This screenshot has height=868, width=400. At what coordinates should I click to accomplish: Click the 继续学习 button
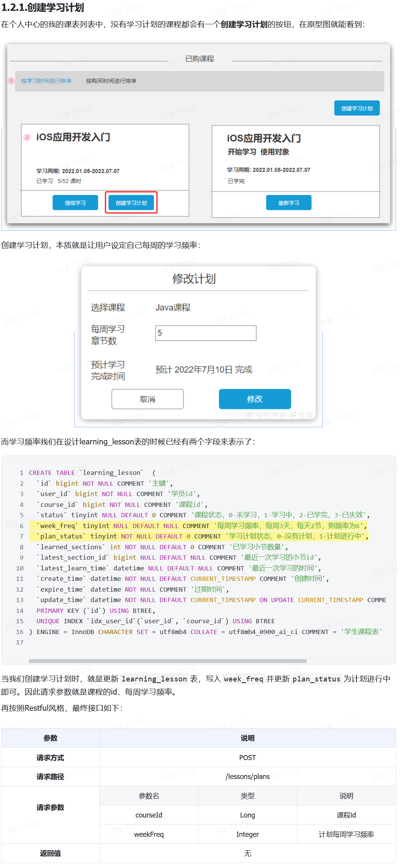click(x=75, y=203)
